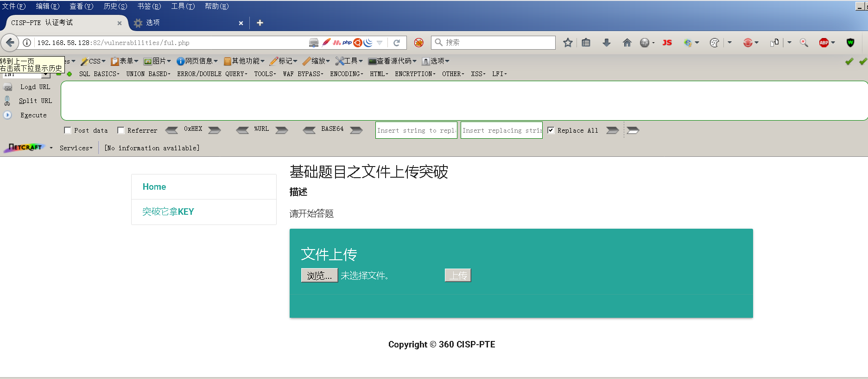Open a new tab with plus button
The image size is (868, 379).
pos(260,23)
